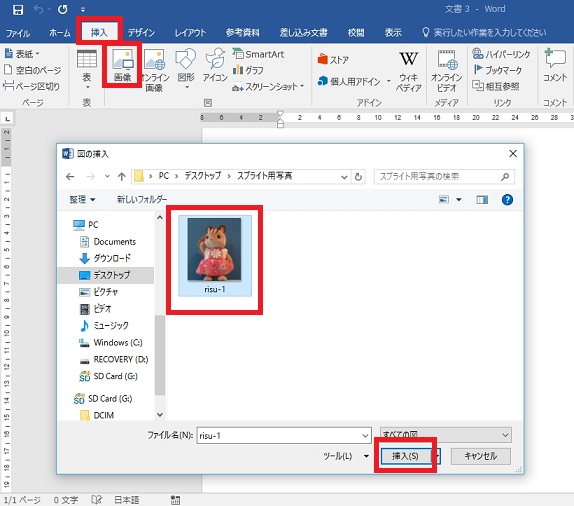574x506 pixels.
Task: Open the すべての図 file type dropdown
Action: (x=446, y=435)
